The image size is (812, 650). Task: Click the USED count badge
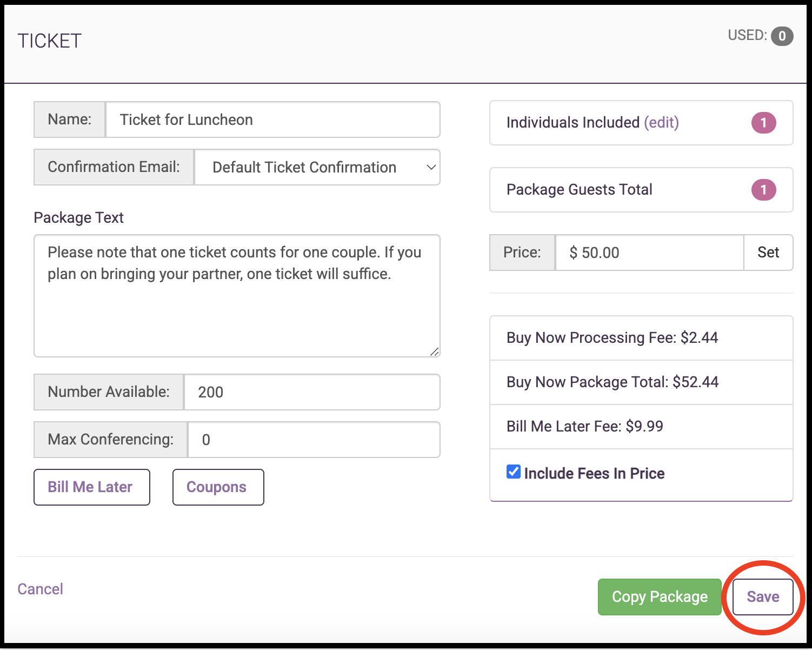[x=782, y=36]
